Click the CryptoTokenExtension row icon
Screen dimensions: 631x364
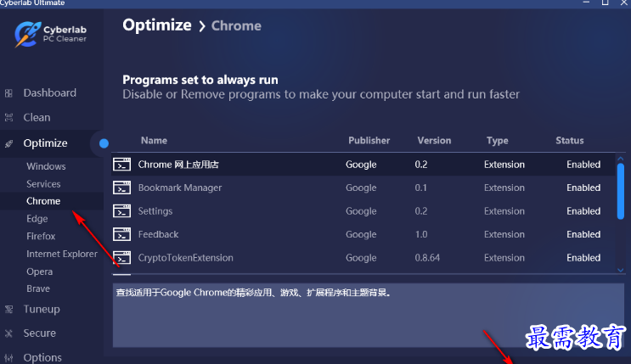coord(122,258)
